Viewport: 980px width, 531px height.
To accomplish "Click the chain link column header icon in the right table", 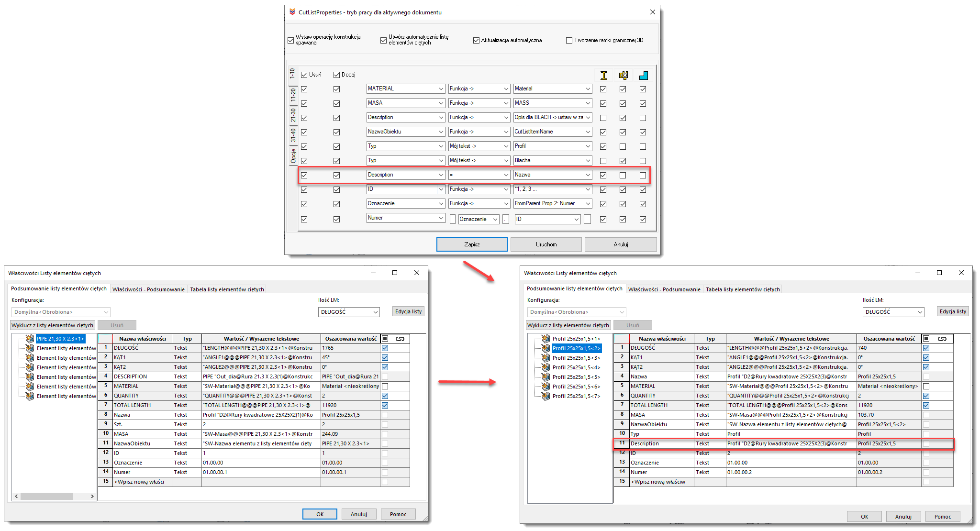I will (942, 339).
